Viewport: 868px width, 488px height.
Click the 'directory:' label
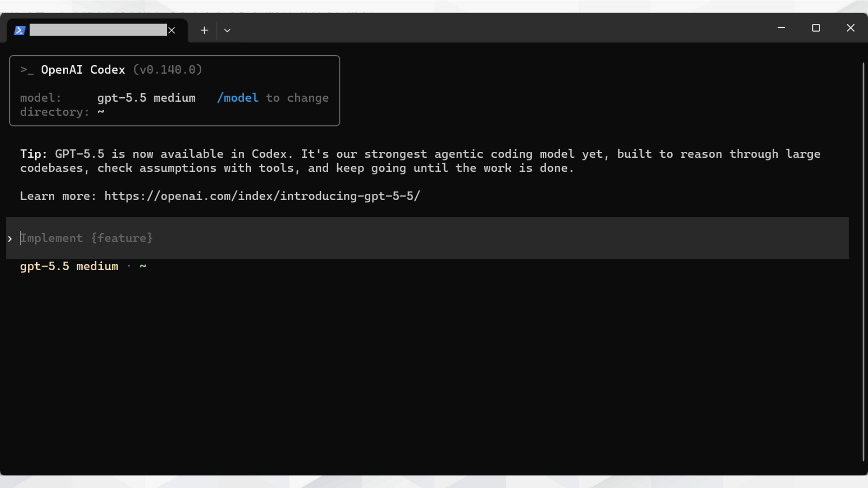pyautogui.click(x=55, y=112)
